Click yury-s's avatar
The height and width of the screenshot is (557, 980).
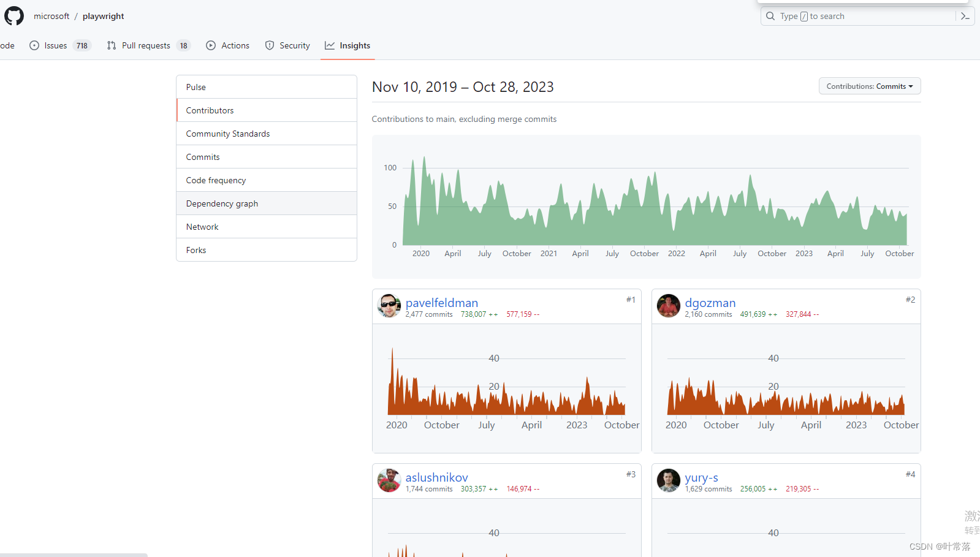669,480
